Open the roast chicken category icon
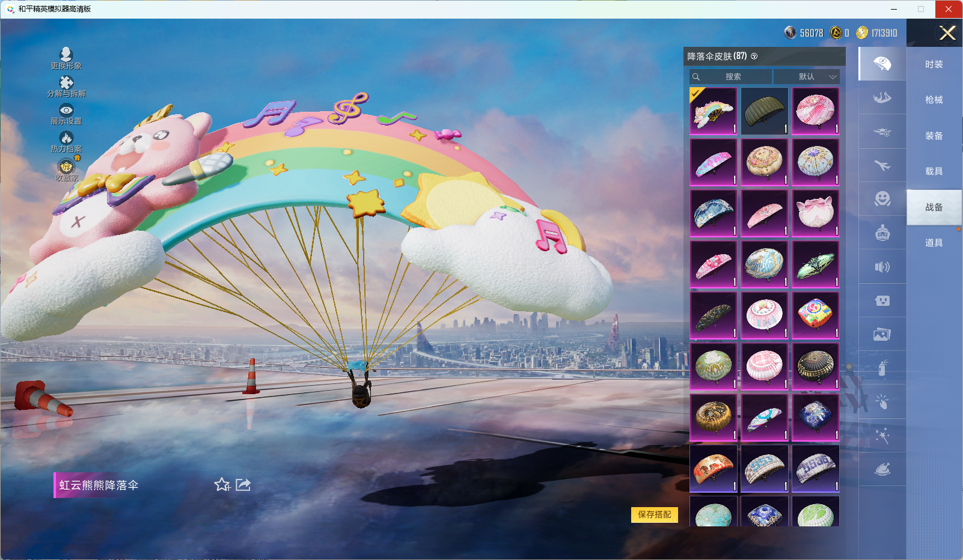This screenshot has width=963, height=560. (882, 469)
